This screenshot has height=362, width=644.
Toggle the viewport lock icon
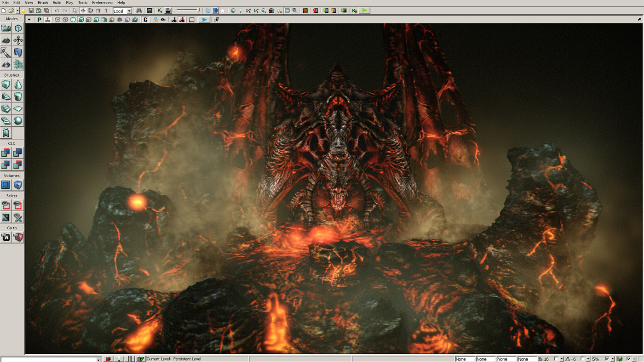coord(155,20)
